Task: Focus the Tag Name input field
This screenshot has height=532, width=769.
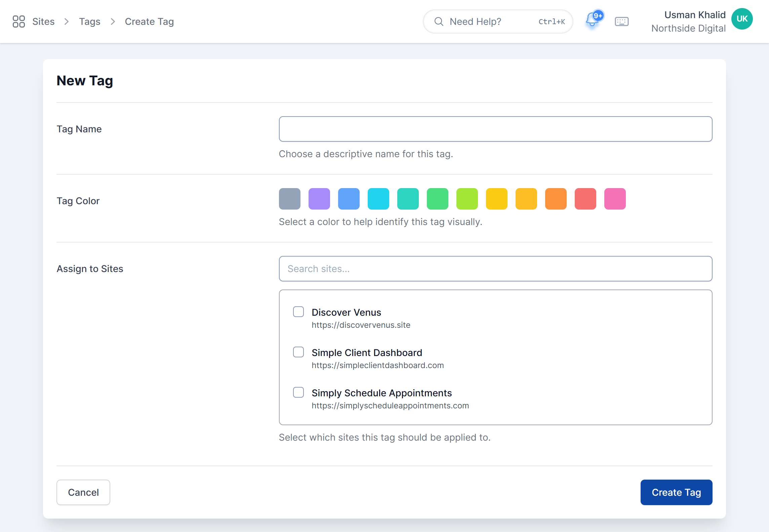Action: (x=495, y=129)
